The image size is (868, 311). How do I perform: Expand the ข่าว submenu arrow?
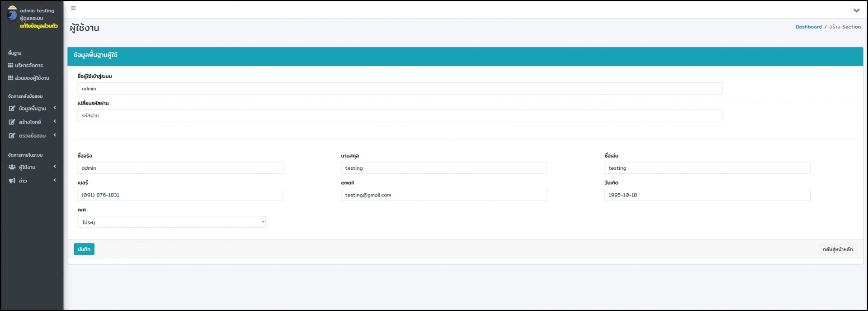pyautogui.click(x=55, y=180)
